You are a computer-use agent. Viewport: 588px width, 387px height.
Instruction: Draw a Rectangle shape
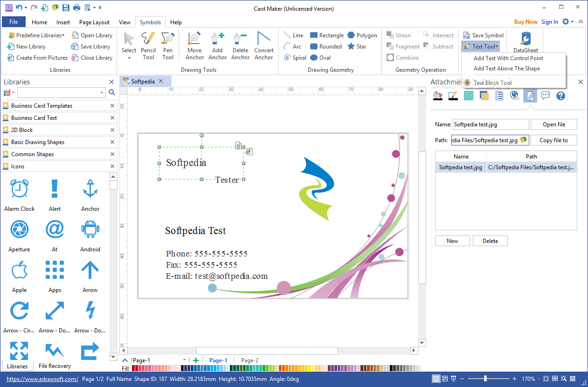tap(327, 35)
